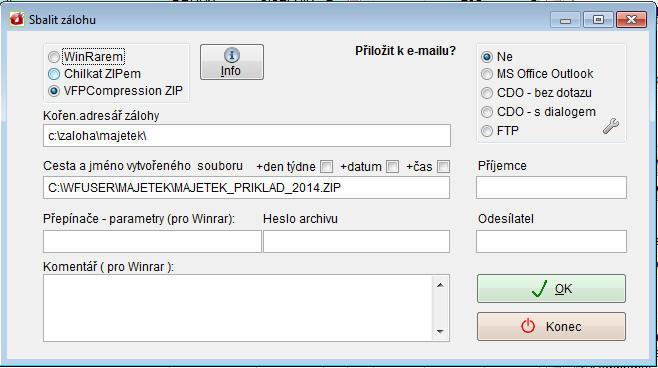Select the FTP radio button
The image size is (658, 368).
[x=487, y=131]
